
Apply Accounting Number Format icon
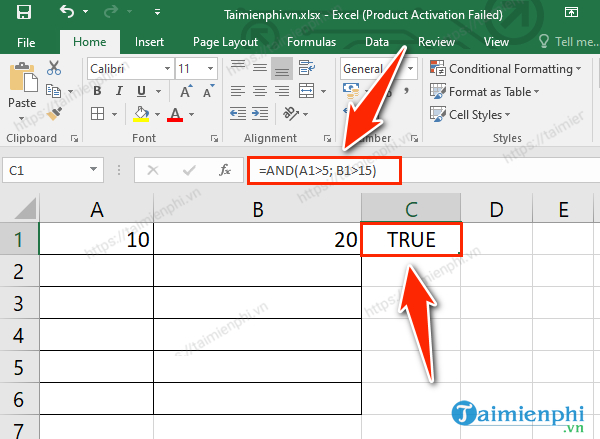[351, 90]
